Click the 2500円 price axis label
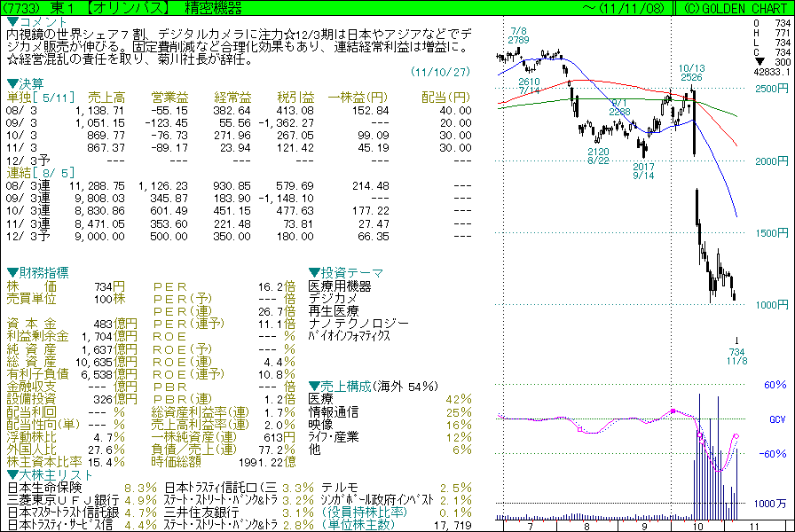 (772, 89)
